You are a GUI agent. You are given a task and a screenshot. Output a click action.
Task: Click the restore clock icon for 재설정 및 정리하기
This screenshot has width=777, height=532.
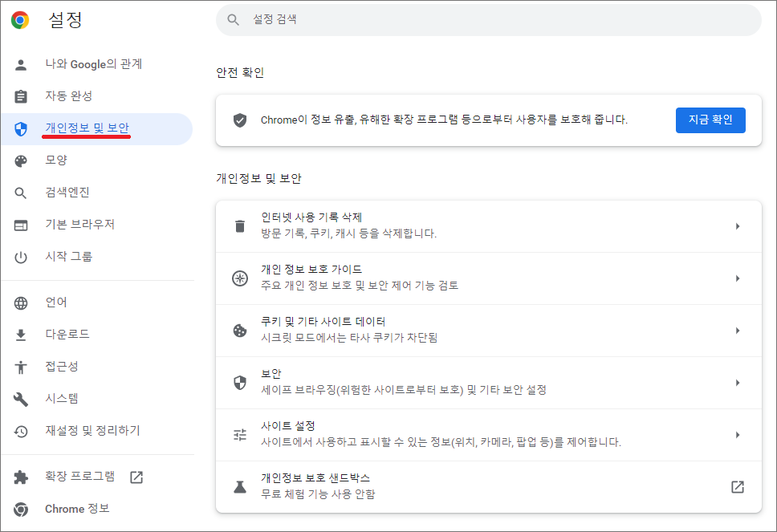[x=21, y=432]
